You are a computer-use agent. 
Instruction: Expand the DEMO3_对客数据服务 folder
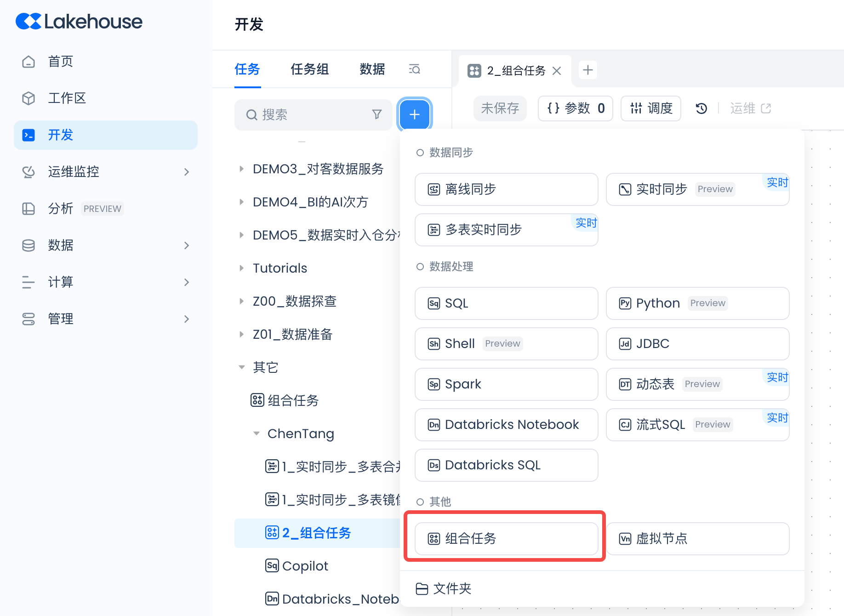click(242, 169)
